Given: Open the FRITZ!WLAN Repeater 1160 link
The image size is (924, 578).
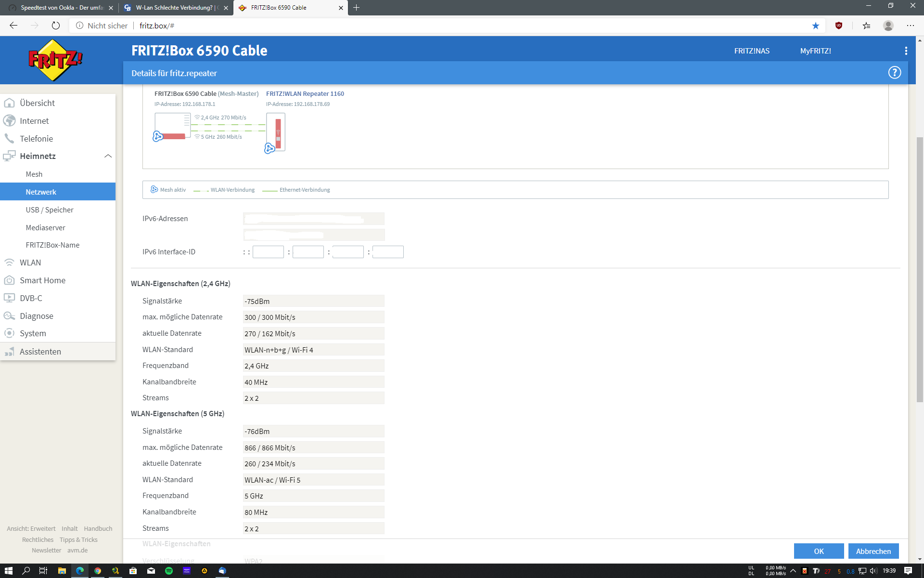Looking at the screenshot, I should point(305,94).
